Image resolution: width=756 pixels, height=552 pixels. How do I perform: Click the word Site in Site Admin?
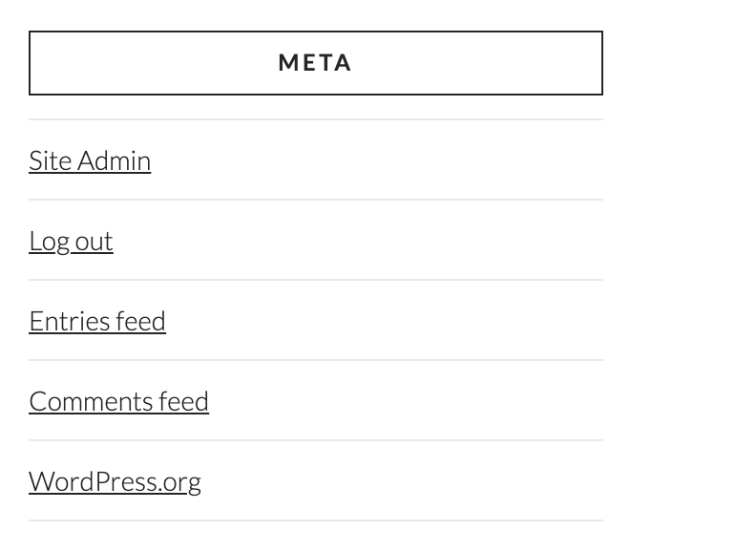click(x=51, y=160)
